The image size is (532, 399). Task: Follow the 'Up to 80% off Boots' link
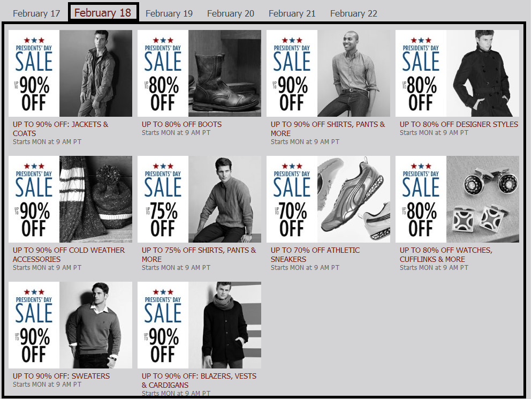tap(181, 124)
